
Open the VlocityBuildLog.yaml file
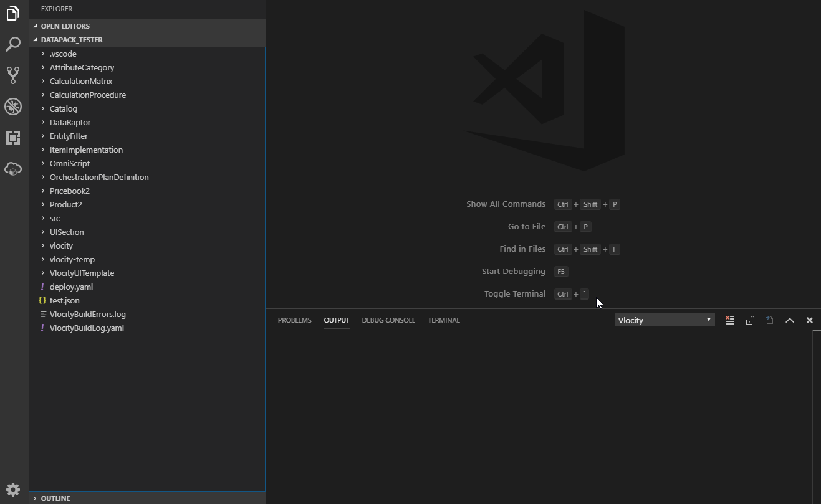147,328
